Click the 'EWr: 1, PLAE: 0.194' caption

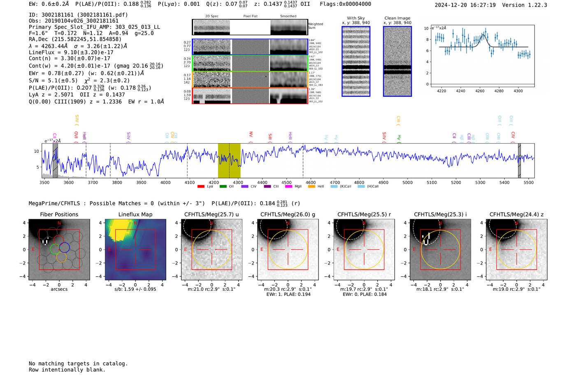click(288, 295)
